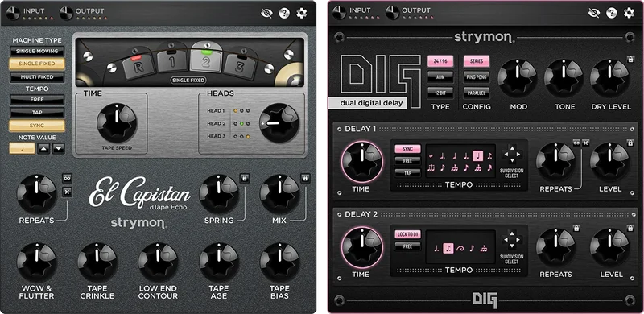Click Delay 1 Subdivision Select right arrow

[519, 155]
